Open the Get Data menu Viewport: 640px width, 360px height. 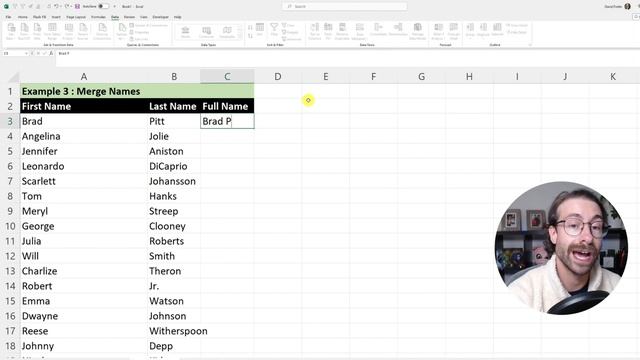pyautogui.click(x=11, y=31)
